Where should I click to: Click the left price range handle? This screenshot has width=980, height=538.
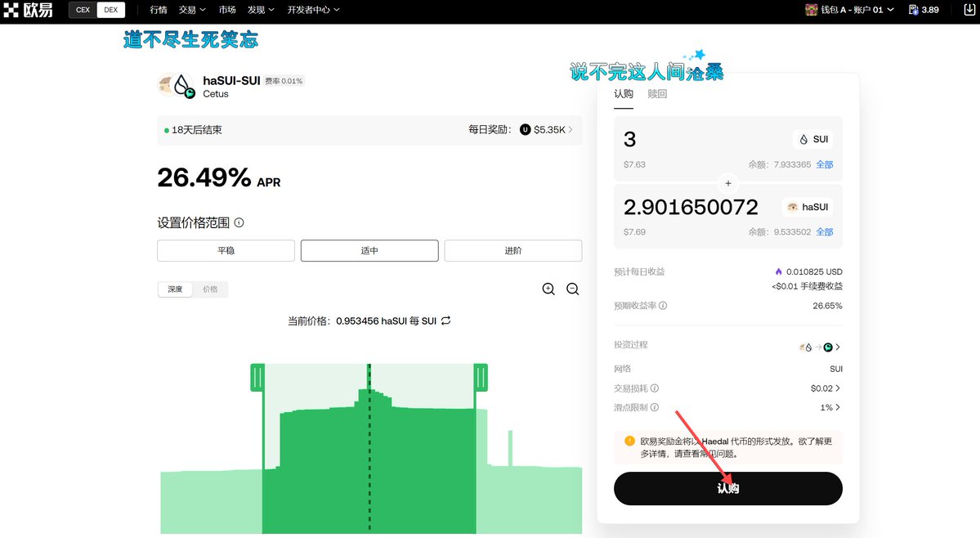click(x=257, y=378)
